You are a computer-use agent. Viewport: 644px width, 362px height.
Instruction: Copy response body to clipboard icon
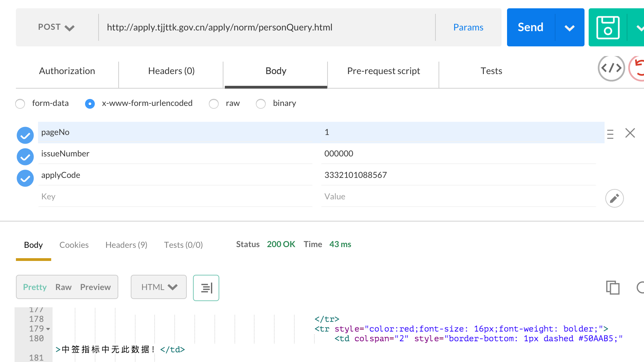(613, 288)
